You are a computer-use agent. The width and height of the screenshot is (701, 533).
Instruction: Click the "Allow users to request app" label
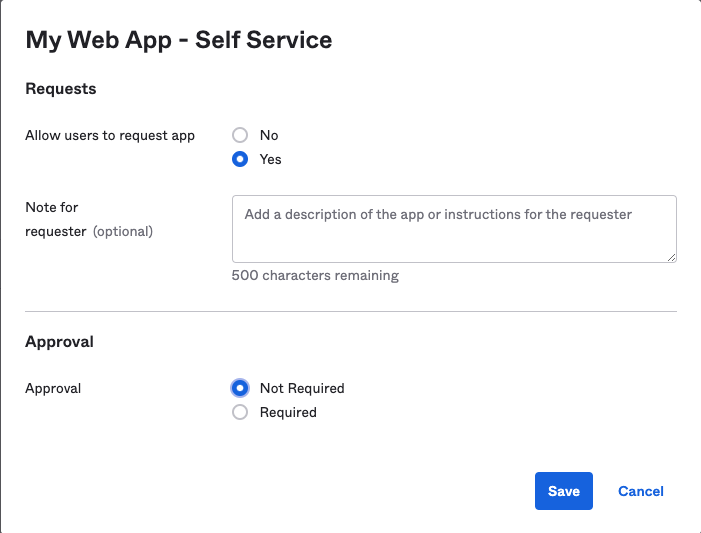[110, 135]
